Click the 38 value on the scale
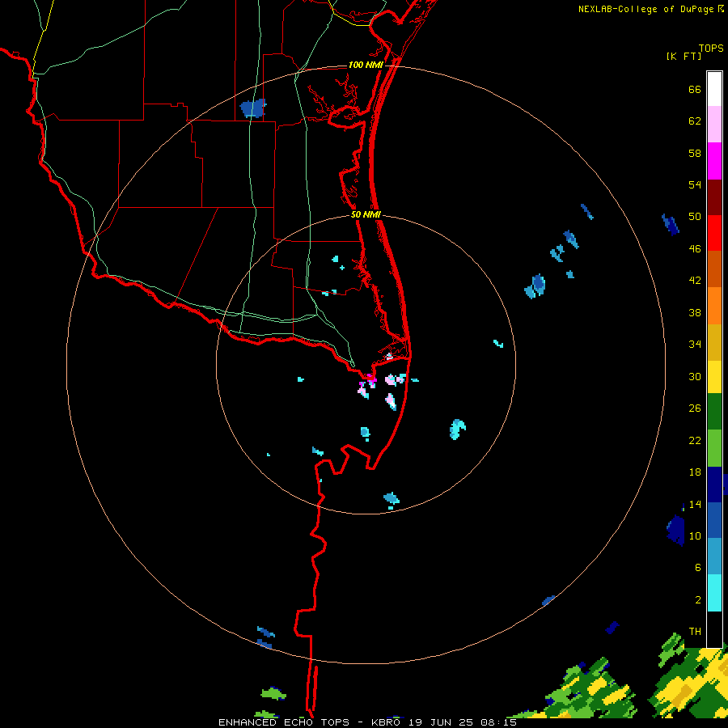This screenshot has height=728, width=728. pyautogui.click(x=695, y=312)
